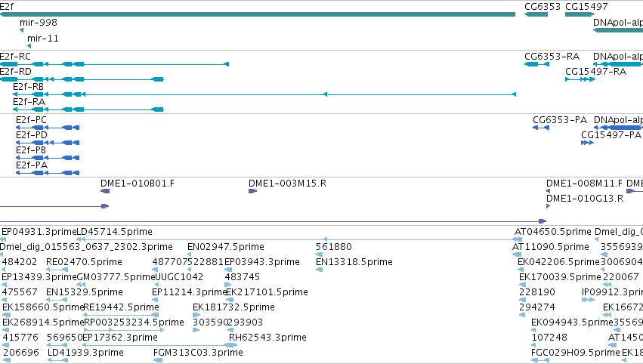
Task: Select the EK094943.5prime label
Action: pos(572,323)
